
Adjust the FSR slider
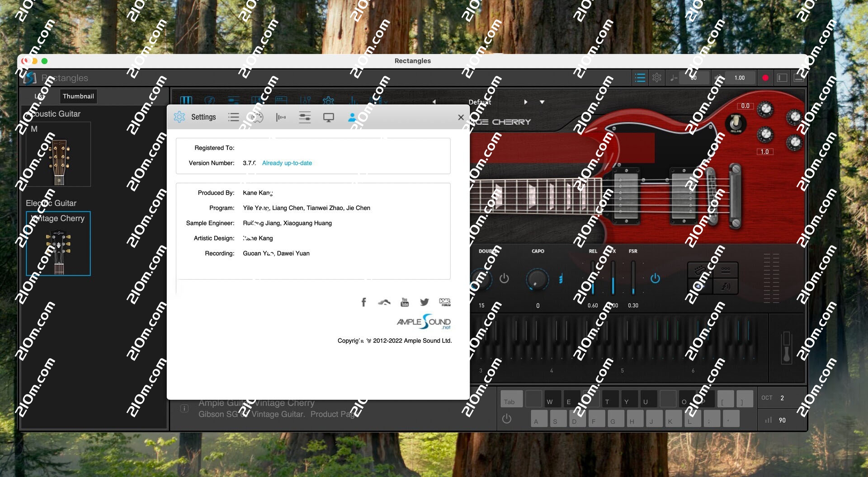point(633,278)
